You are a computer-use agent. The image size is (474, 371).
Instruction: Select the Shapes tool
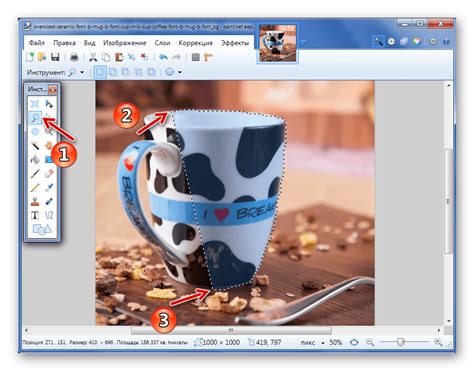point(42,229)
